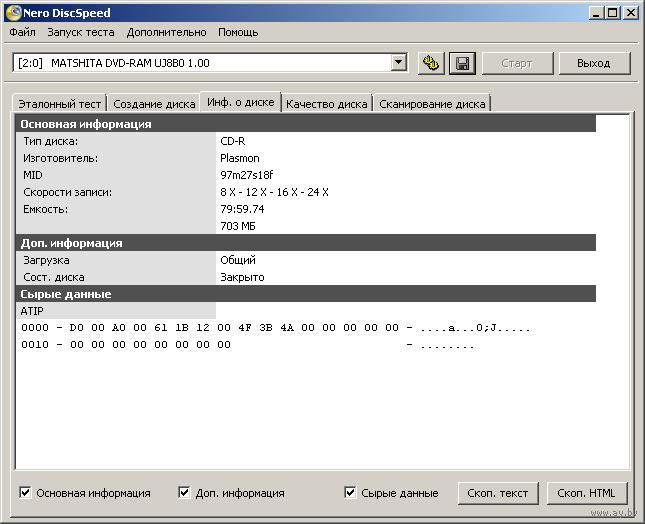Click the Тип диска label

(51, 141)
